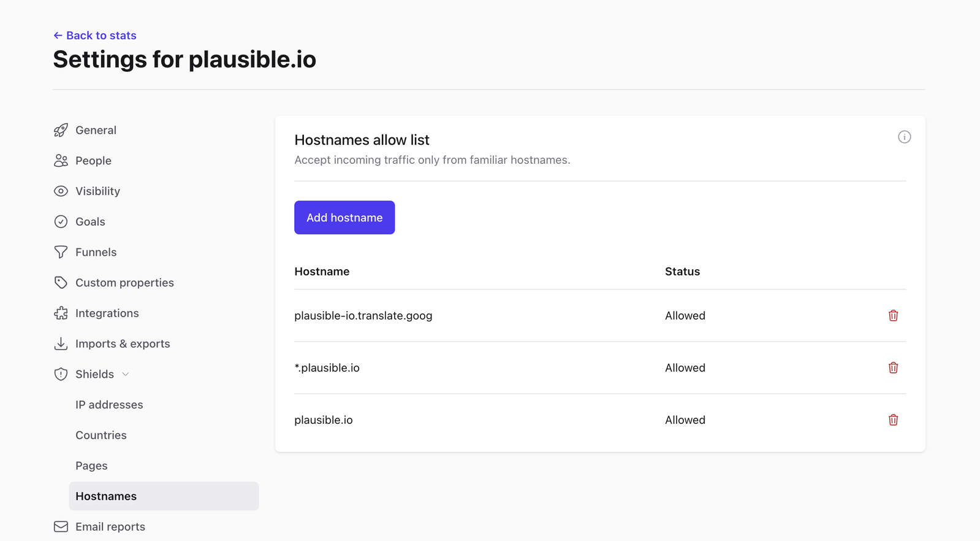Viewport: 980px width, 541px height.
Task: Click the Hostnames allow list heading
Action: point(362,140)
